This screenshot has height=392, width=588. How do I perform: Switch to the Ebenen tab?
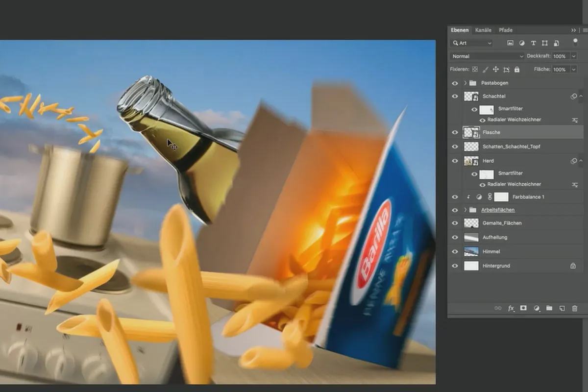(x=460, y=30)
